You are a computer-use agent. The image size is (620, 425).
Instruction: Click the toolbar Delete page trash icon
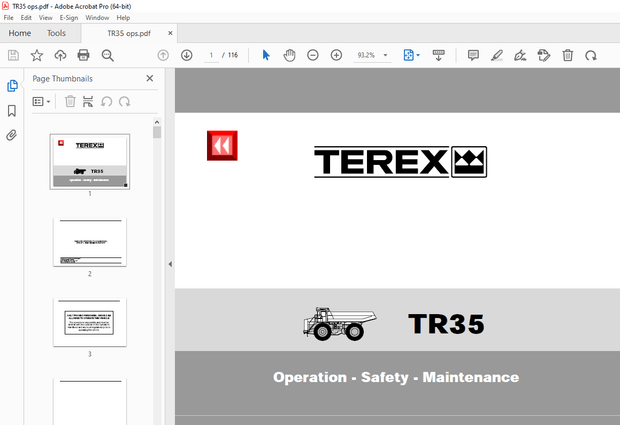[568, 55]
